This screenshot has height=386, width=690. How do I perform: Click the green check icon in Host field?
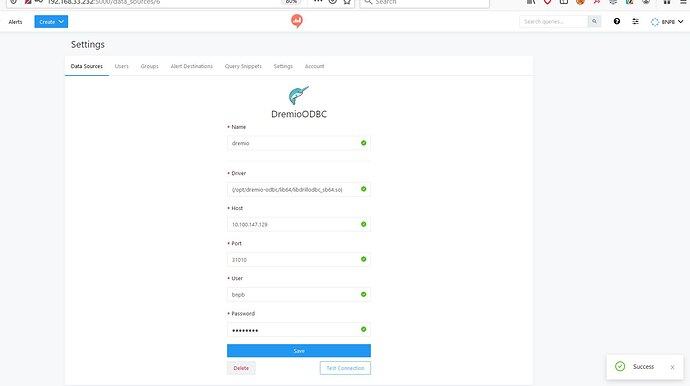[x=363, y=224]
